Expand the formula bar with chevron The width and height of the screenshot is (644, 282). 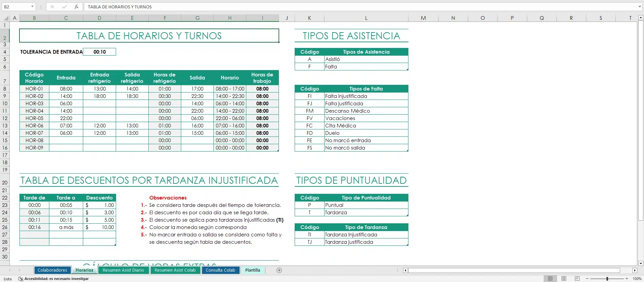click(x=640, y=7)
